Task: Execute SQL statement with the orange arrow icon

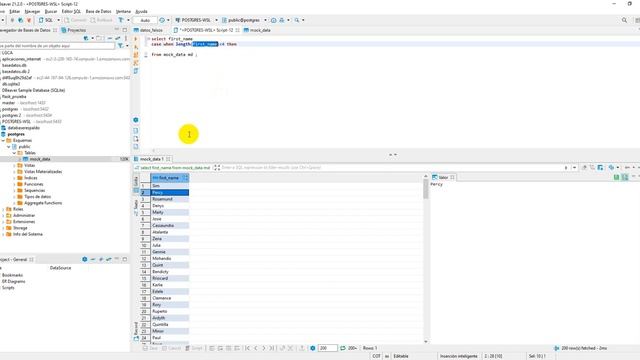Action: [136, 39]
